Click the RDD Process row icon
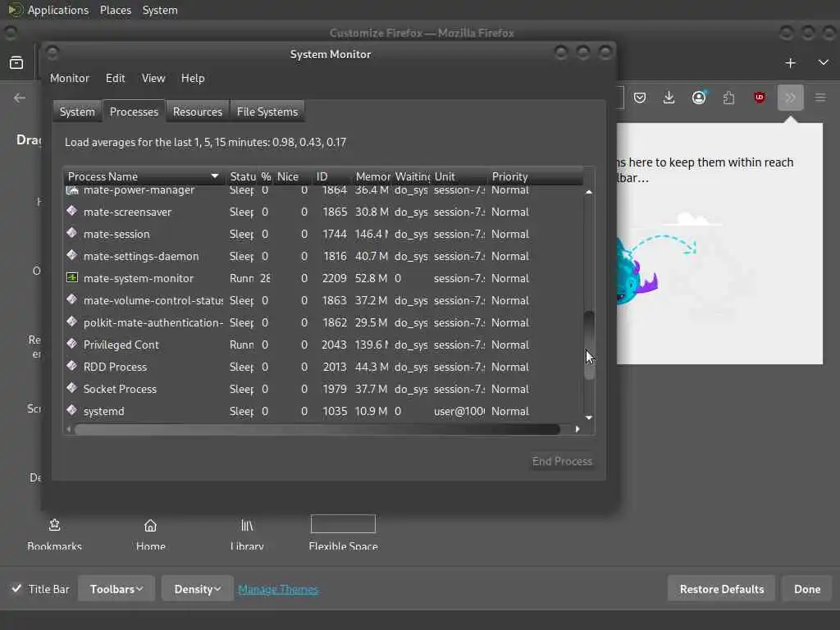 pyautogui.click(x=72, y=366)
